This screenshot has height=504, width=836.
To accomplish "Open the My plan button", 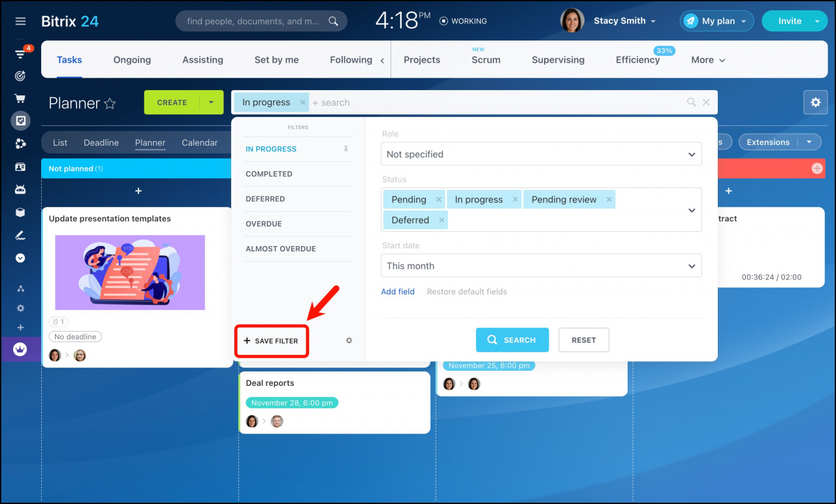I will click(x=716, y=21).
